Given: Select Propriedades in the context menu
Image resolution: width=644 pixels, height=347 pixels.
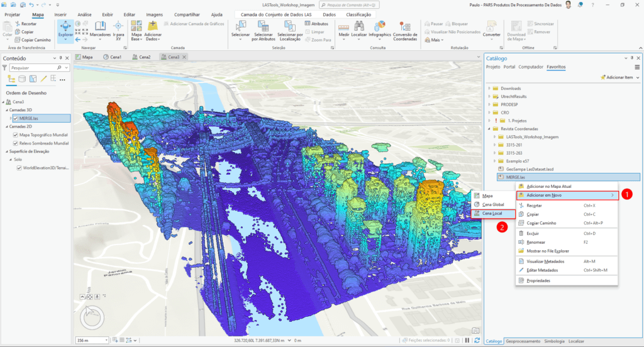Looking at the screenshot, I should (x=538, y=280).
